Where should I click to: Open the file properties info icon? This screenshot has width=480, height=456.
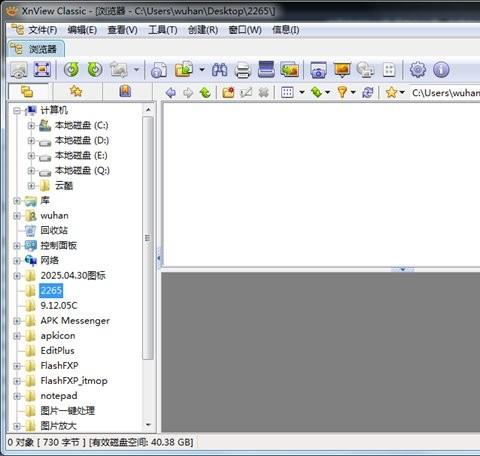coord(159,70)
